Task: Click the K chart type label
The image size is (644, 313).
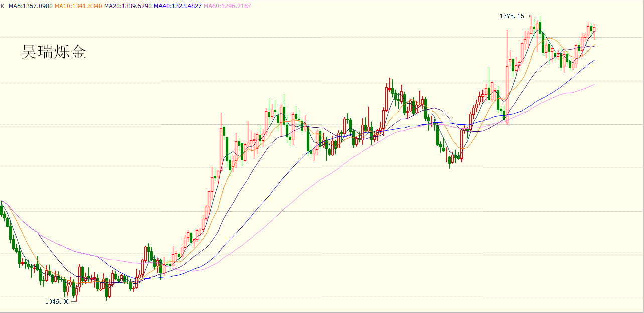Action: coord(3,6)
